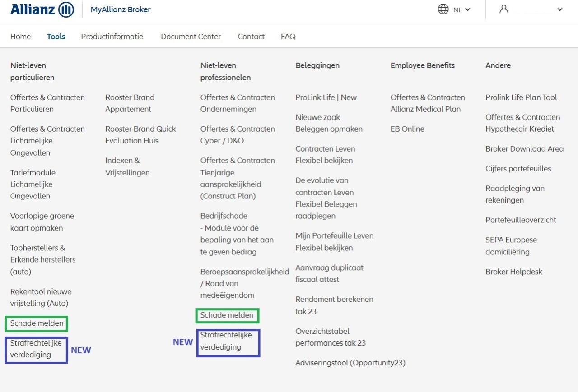Open Rooster Brand Appartement tool

130,103
